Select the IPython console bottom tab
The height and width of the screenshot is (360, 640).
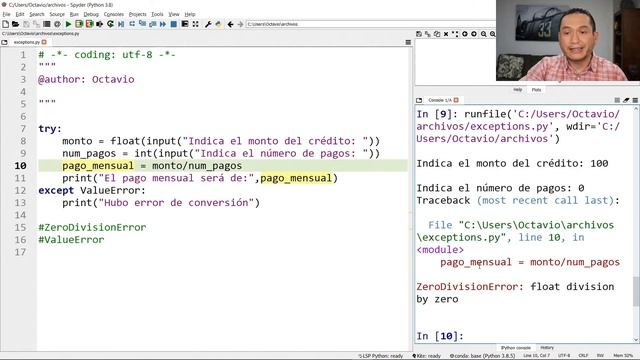click(516, 348)
